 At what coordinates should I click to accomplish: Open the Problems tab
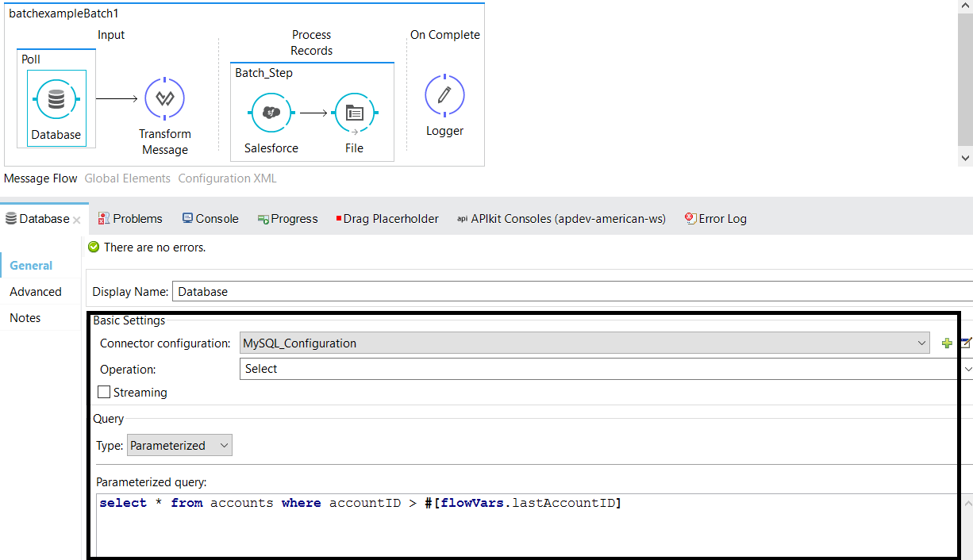(130, 219)
